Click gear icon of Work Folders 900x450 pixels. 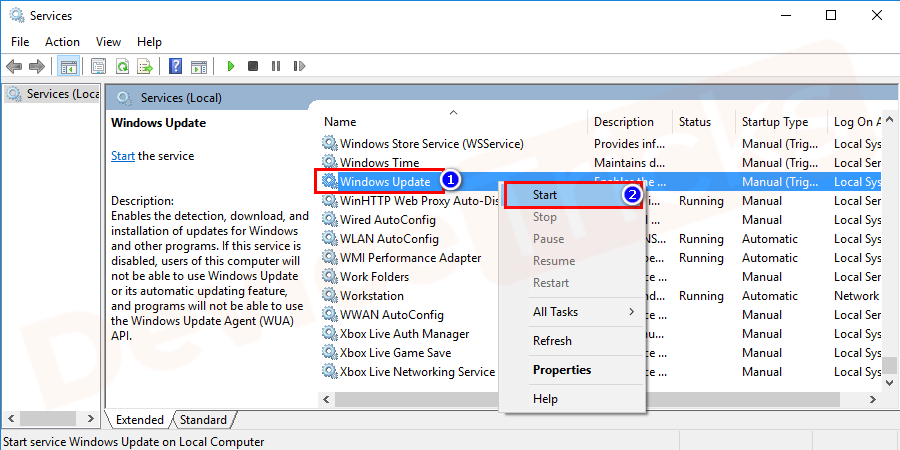click(329, 277)
